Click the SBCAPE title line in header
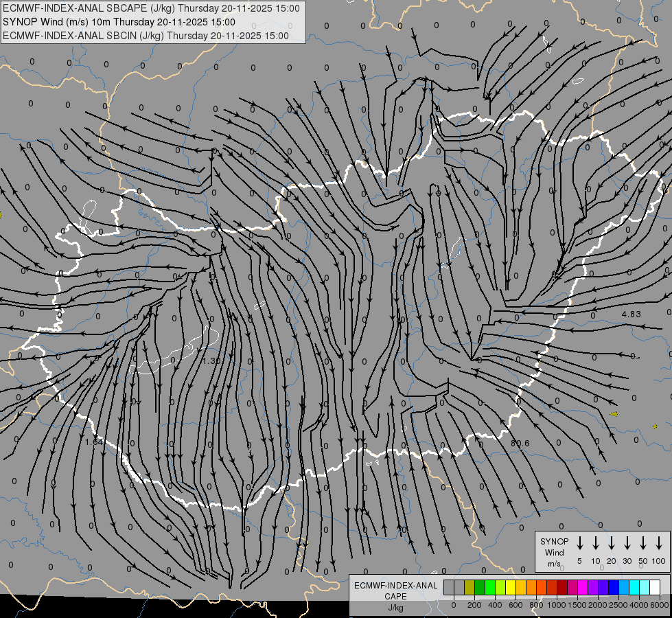The height and width of the screenshot is (618, 672). click(151, 8)
